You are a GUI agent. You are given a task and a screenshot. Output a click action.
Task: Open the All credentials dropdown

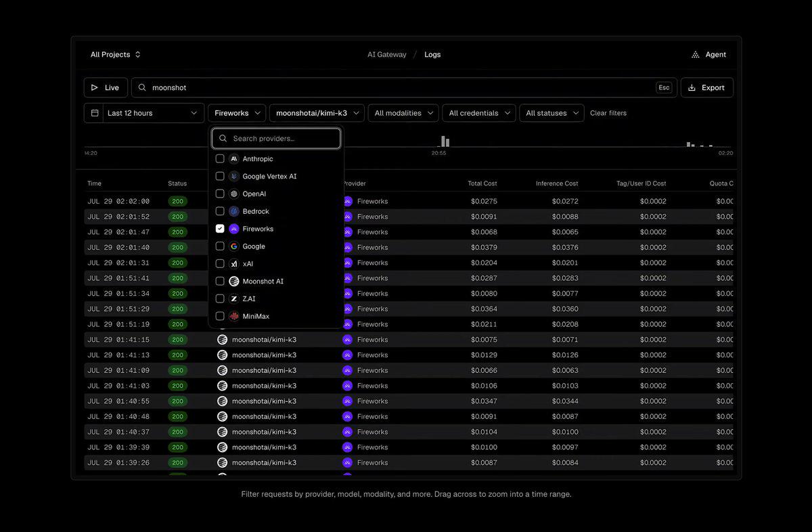[x=479, y=113]
